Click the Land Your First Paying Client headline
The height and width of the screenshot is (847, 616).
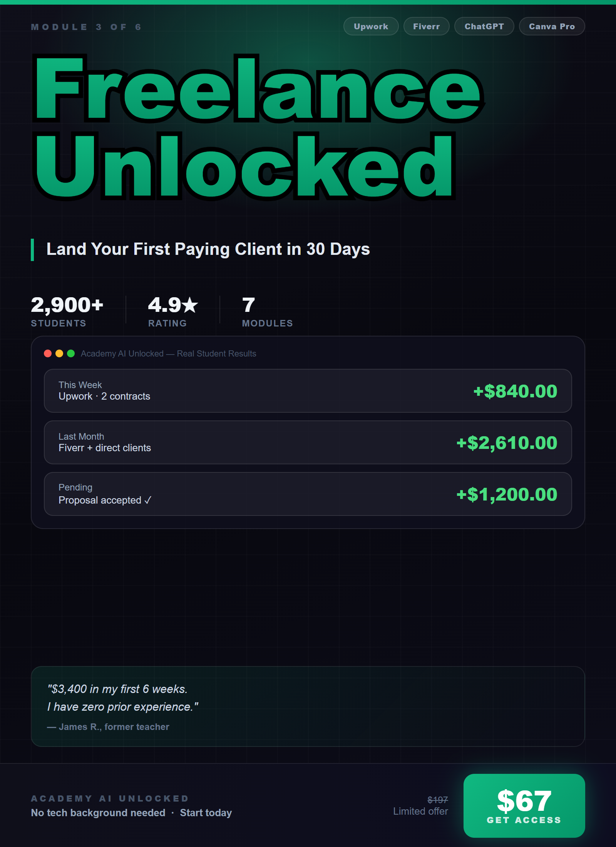208,249
